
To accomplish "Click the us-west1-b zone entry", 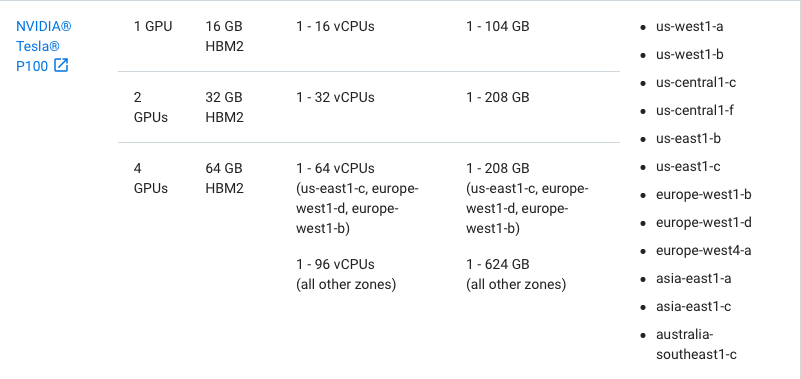I will click(x=689, y=55).
